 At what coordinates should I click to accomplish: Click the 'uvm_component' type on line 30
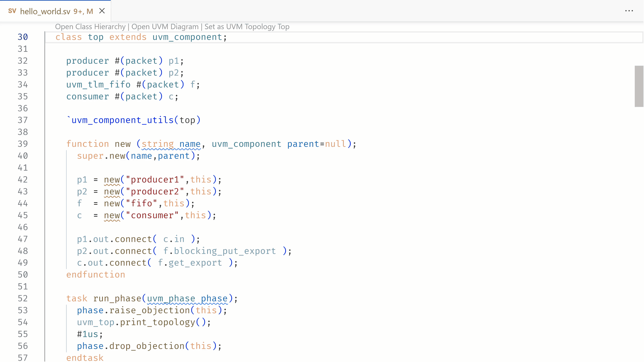(187, 37)
